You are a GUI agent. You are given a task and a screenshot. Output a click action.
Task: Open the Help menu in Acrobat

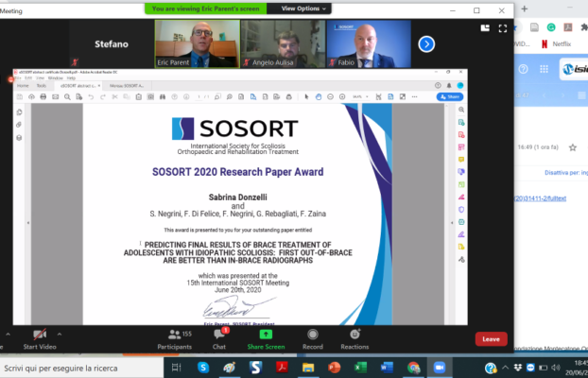click(x=71, y=78)
